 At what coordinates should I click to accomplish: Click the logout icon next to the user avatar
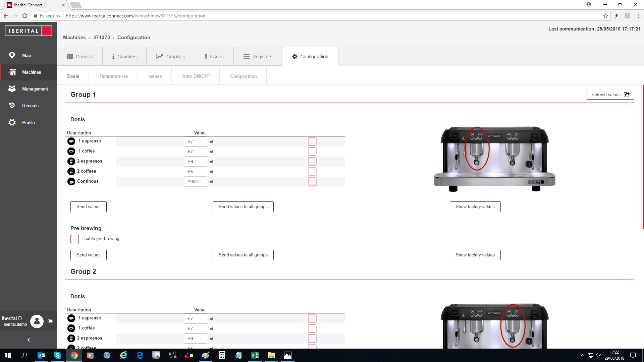point(50,321)
